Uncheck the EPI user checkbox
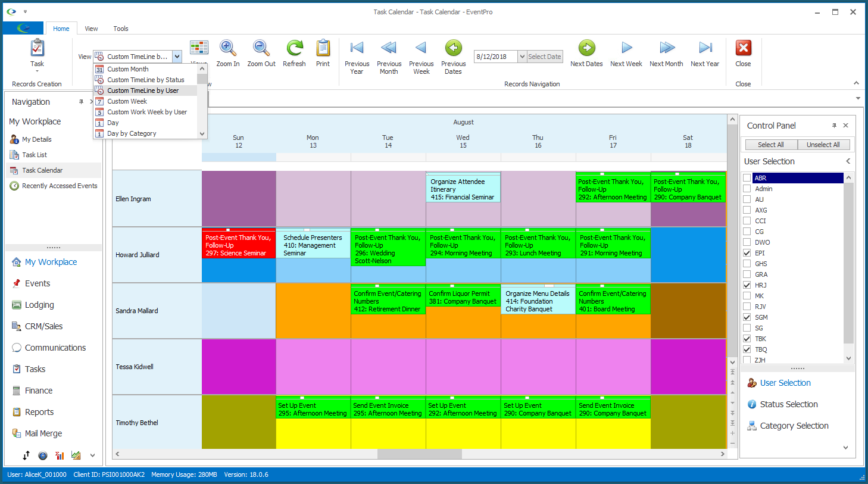 (747, 253)
